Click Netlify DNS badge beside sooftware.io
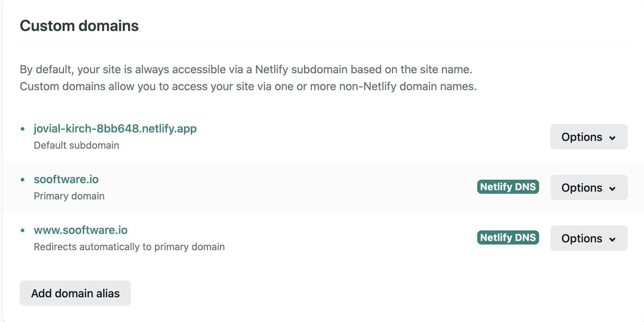The width and height of the screenshot is (644, 322). [508, 187]
